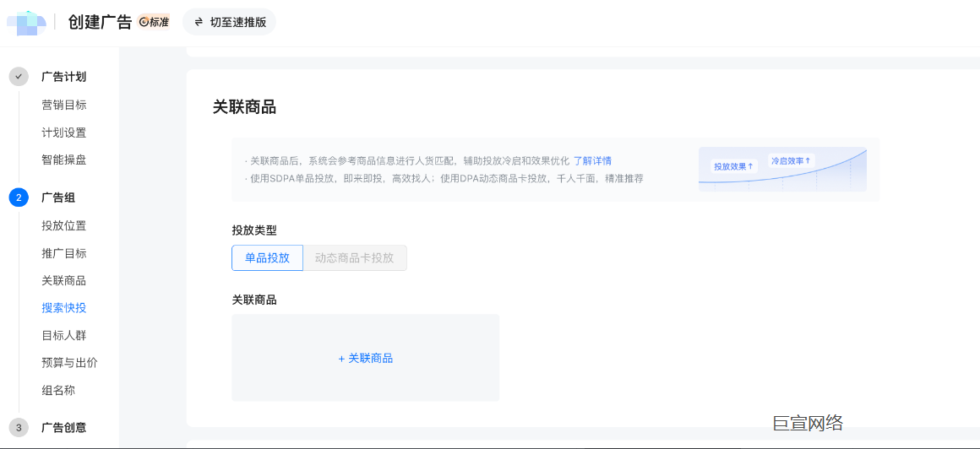Click step 2 circle for 广告组
Viewport: 980px width, 449px height.
19,198
